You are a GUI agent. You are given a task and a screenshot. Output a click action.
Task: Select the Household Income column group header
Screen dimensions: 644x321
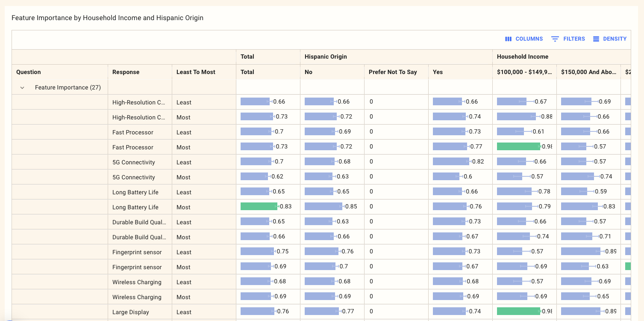click(x=522, y=56)
